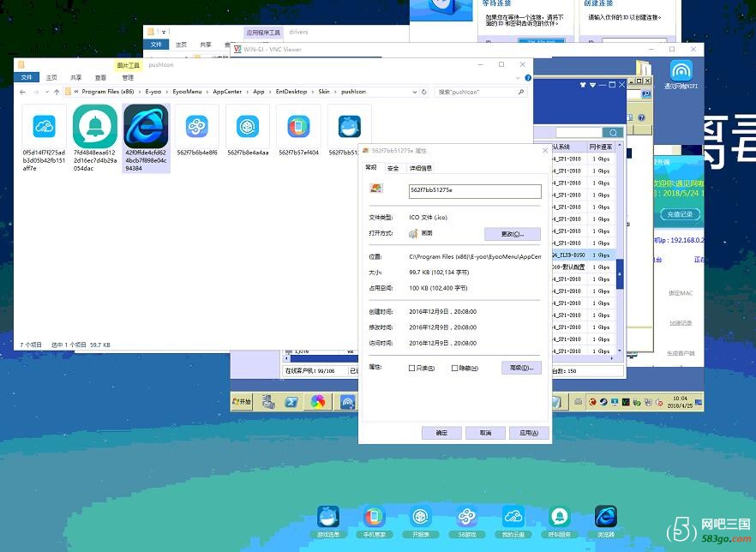This screenshot has height=552, width=756.
Task: Click the EntDesktop breadcrumb segment
Action: coord(291,92)
